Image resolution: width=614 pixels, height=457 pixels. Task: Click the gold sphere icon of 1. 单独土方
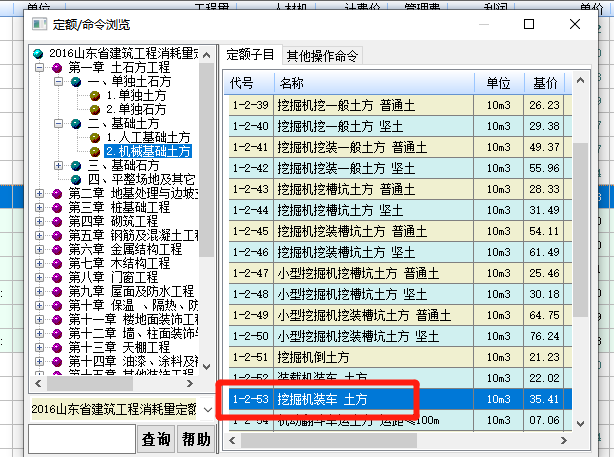pyautogui.click(x=95, y=96)
